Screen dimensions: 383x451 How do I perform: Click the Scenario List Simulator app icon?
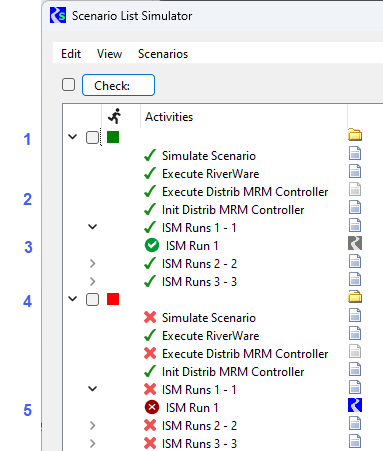58,15
